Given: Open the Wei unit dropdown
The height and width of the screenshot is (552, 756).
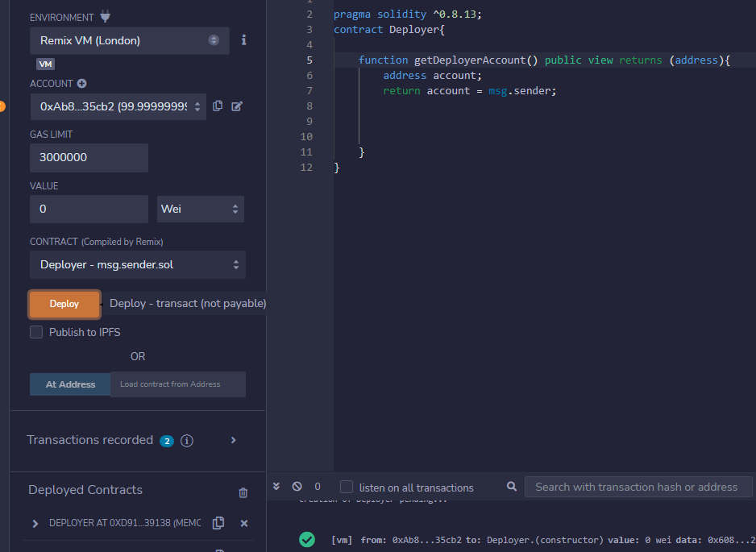Looking at the screenshot, I should point(201,210).
